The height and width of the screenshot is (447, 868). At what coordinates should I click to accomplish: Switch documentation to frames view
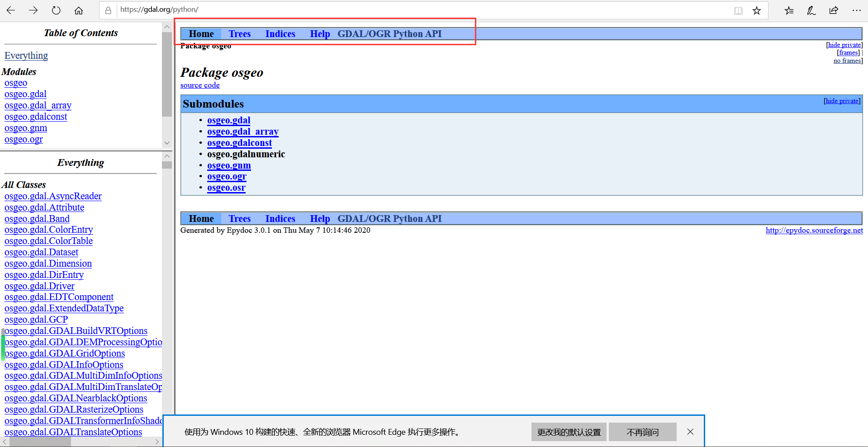848,52
